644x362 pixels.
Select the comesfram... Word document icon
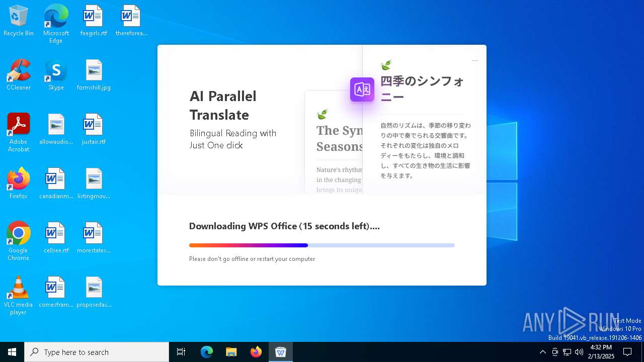coord(56,293)
